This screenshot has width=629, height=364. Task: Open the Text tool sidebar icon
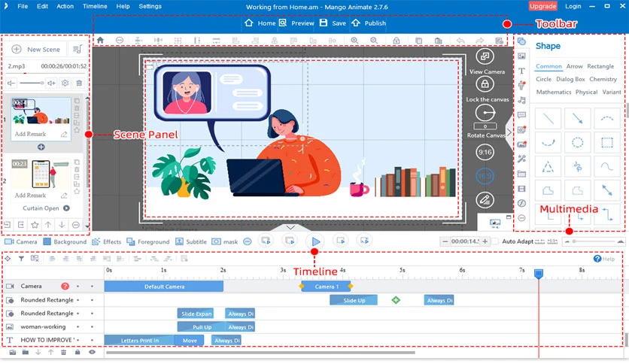tap(521, 71)
